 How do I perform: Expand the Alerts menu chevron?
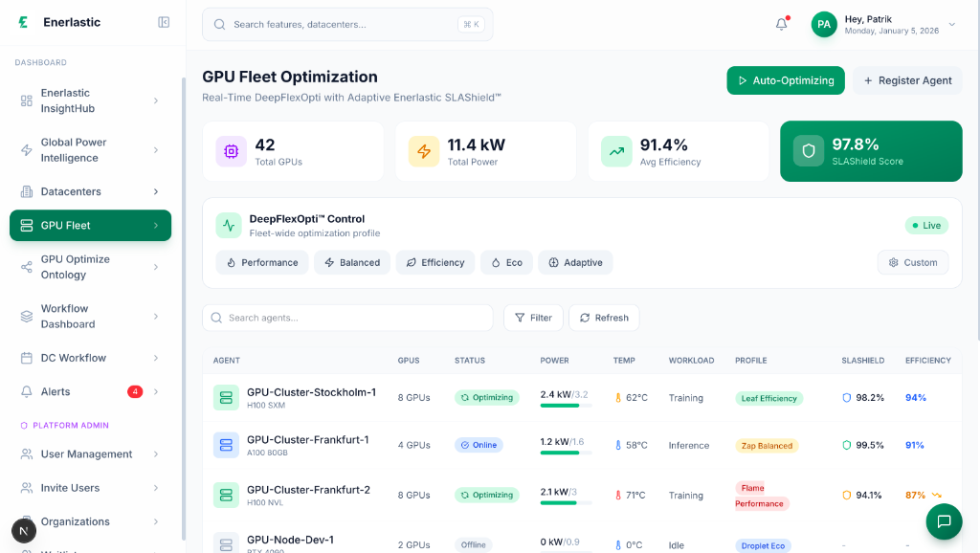[x=156, y=391]
